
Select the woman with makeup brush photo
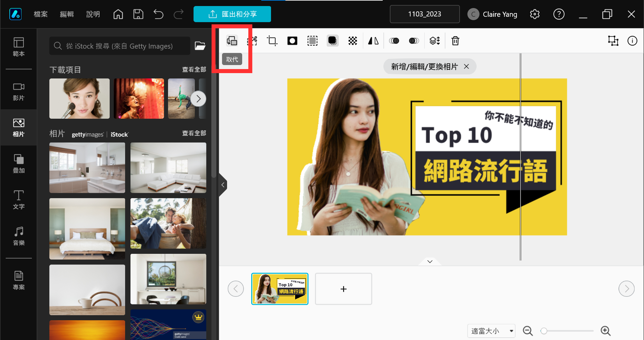click(x=79, y=99)
